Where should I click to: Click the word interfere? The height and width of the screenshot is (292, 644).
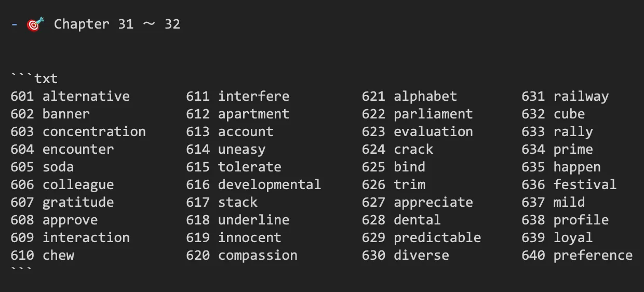pos(253,96)
